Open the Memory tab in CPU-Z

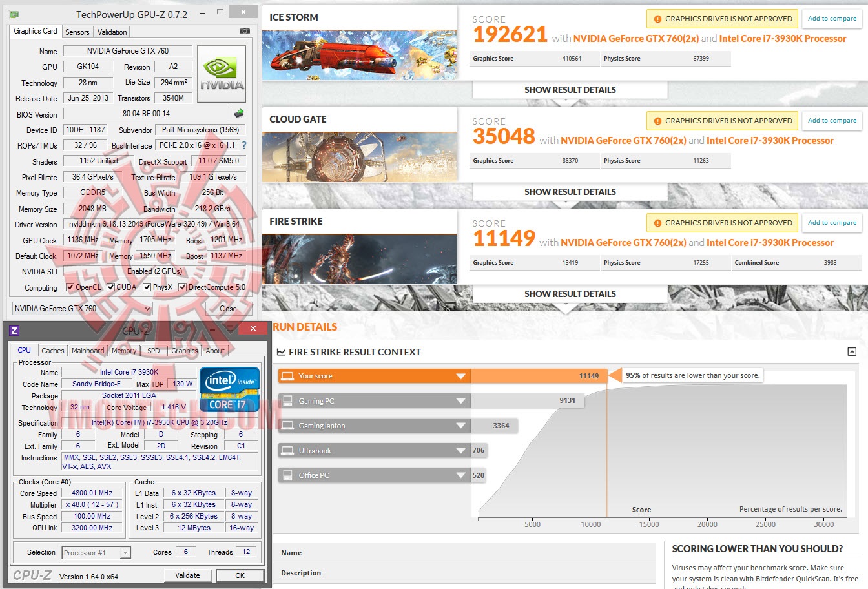(x=124, y=351)
